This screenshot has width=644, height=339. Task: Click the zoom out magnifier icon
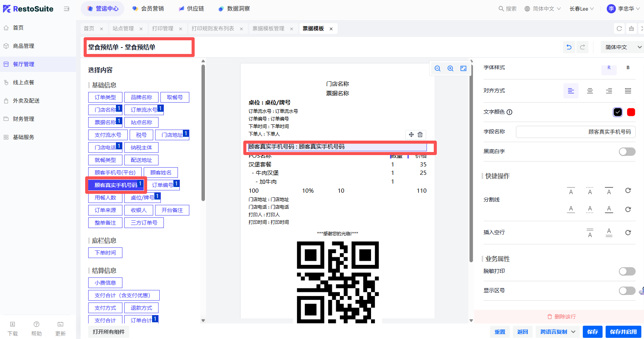[438, 68]
